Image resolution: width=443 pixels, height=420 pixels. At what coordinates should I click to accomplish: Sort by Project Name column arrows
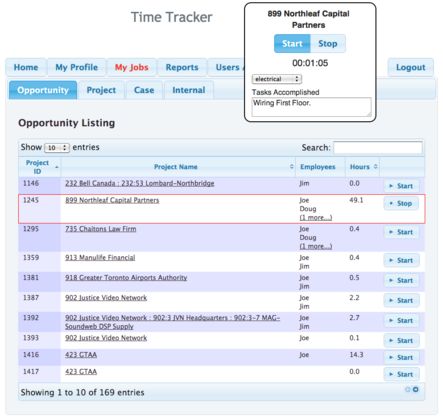(292, 167)
